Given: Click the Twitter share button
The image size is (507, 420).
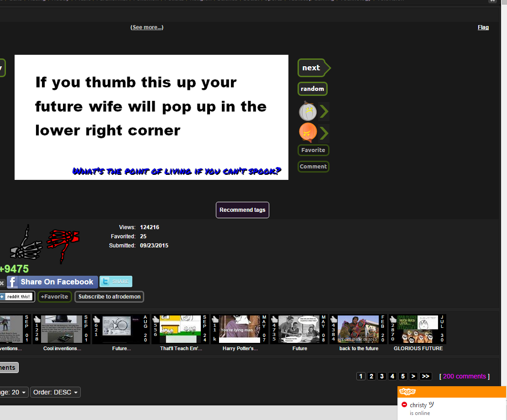Looking at the screenshot, I should pos(116,282).
